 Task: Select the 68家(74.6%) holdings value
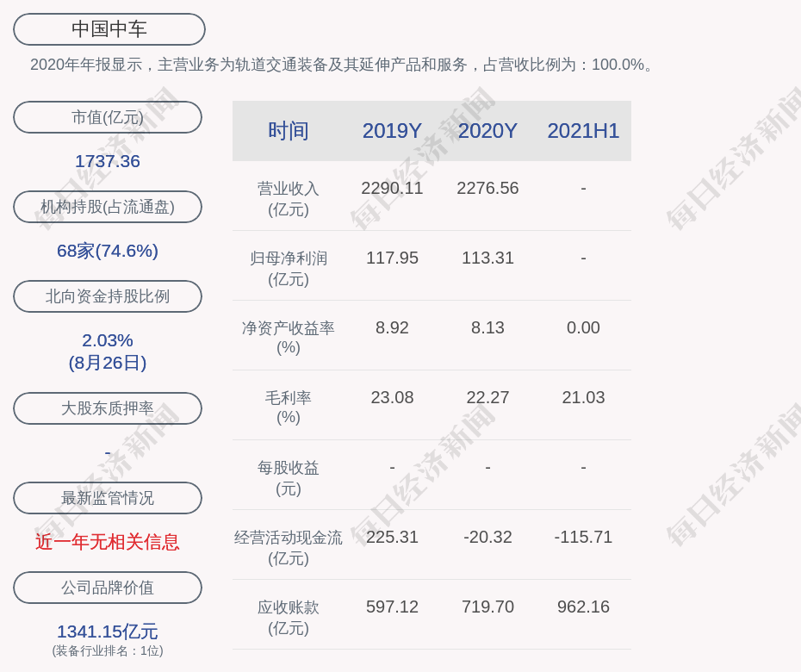click(108, 251)
